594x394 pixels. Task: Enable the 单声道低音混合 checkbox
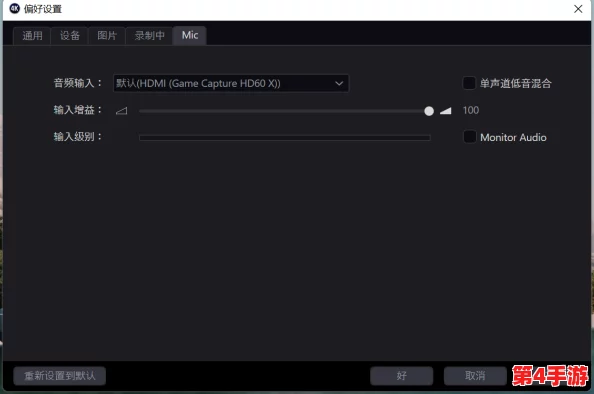click(469, 83)
